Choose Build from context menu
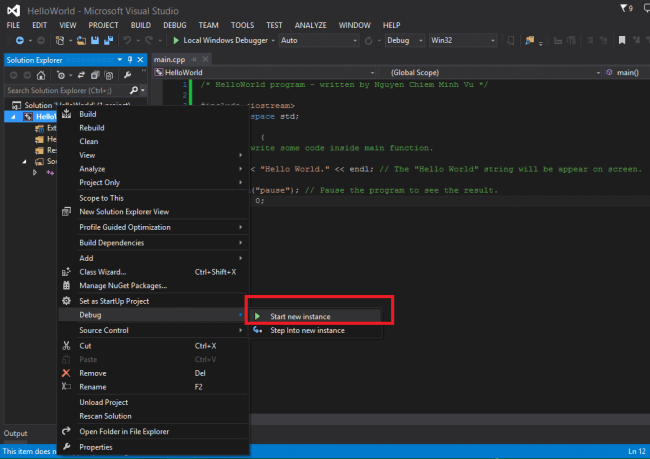 [x=153, y=114]
